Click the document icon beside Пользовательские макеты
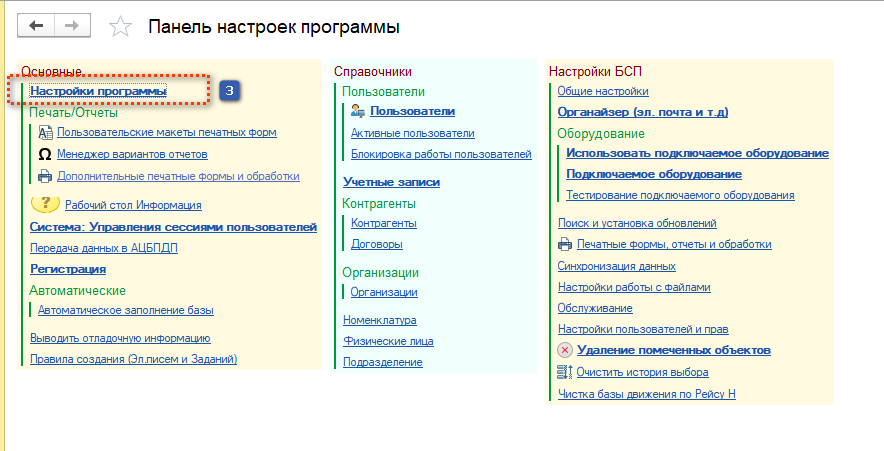The height and width of the screenshot is (451, 884). (x=45, y=132)
